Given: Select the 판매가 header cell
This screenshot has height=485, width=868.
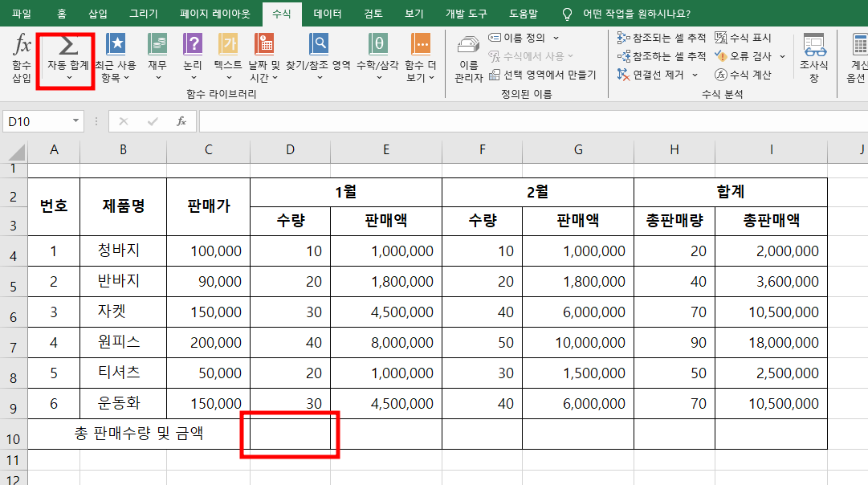Looking at the screenshot, I should click(x=208, y=207).
